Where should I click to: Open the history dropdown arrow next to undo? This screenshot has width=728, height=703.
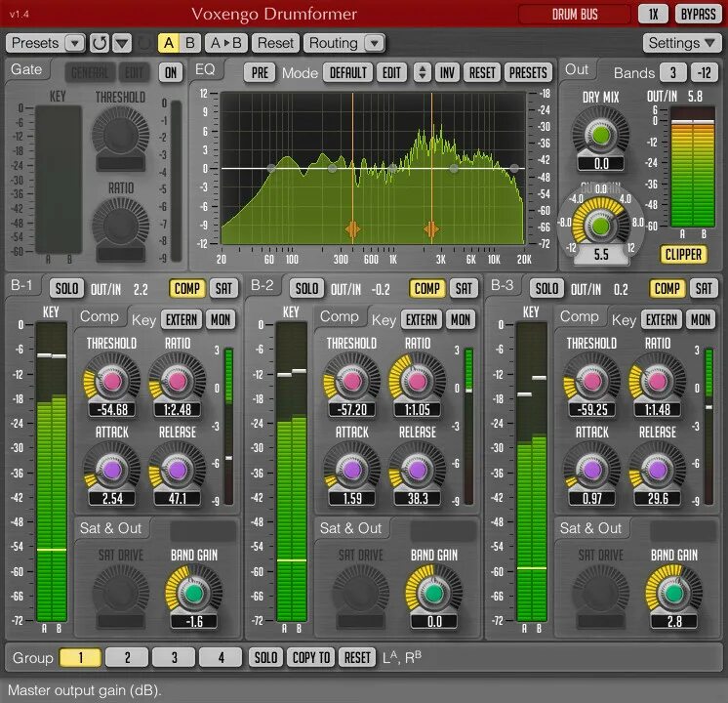[122, 43]
